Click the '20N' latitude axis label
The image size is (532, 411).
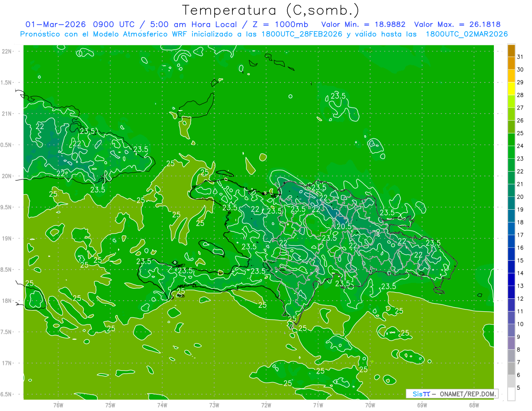[7, 176]
